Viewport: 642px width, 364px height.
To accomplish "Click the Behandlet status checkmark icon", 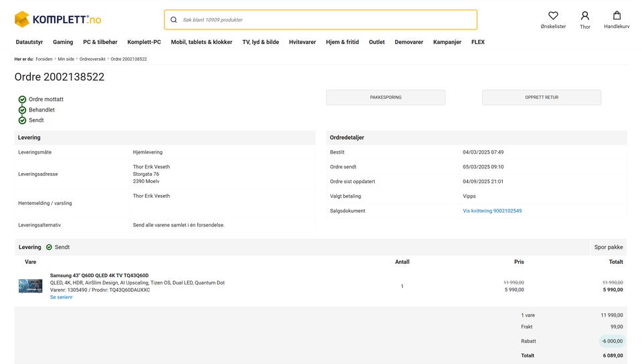I will click(x=22, y=110).
